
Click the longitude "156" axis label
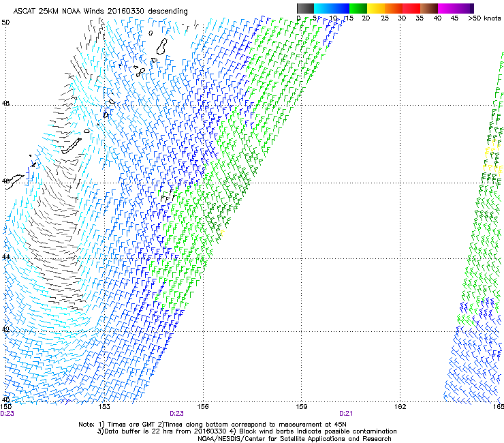click(203, 407)
